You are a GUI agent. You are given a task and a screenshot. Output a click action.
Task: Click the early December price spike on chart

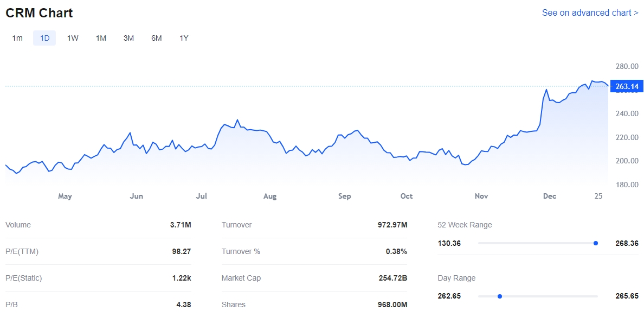pos(546,90)
